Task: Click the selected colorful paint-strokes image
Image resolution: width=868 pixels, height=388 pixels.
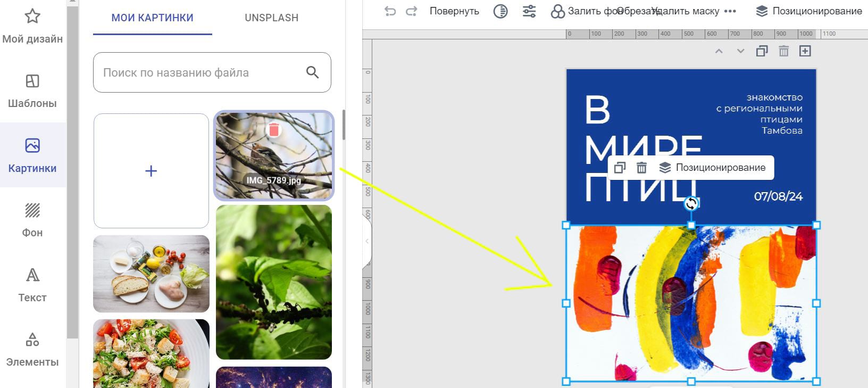Action: 691,303
